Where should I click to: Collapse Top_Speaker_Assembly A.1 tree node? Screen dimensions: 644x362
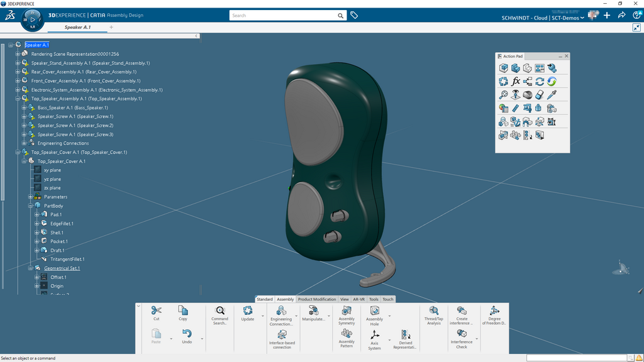[18, 99]
